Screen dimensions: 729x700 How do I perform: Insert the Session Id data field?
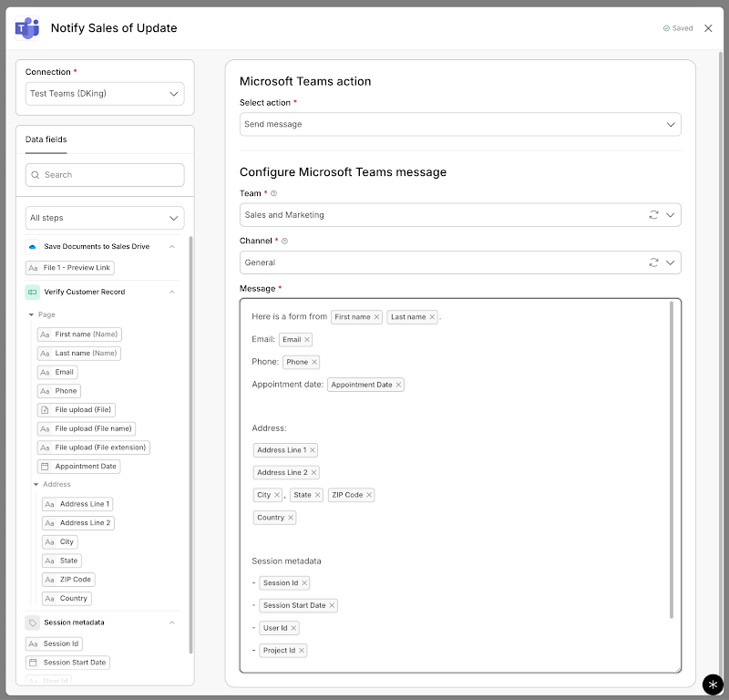click(54, 643)
